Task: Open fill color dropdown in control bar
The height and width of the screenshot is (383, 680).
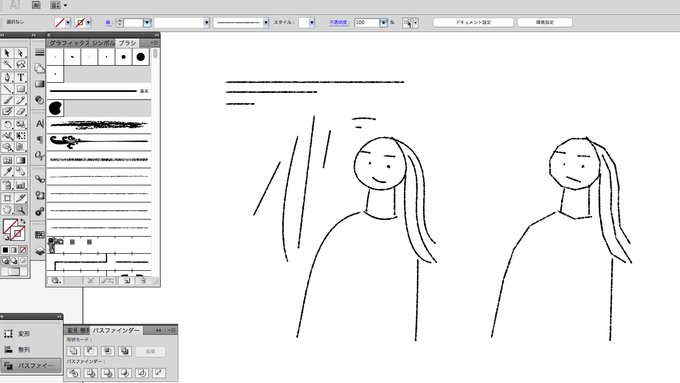Action: [68, 23]
